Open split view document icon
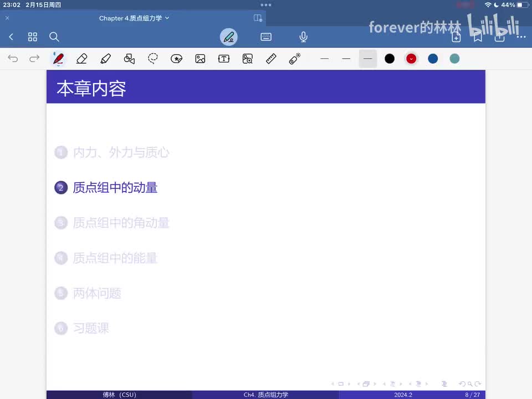Screen dimensions: 532x399 (x=258, y=18)
